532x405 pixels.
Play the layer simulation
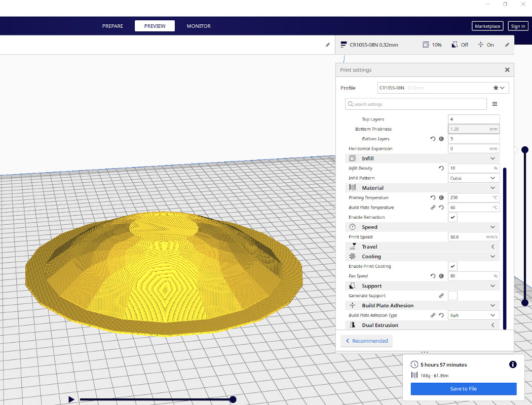coord(71,399)
